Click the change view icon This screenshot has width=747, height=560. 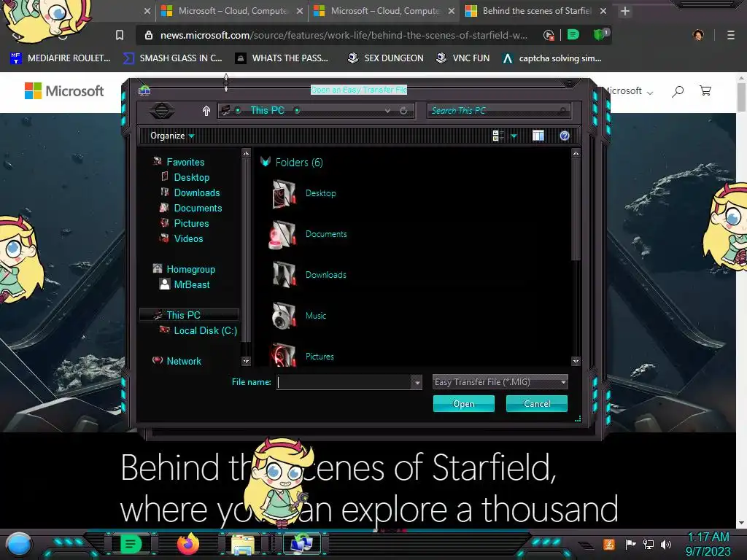pos(498,136)
